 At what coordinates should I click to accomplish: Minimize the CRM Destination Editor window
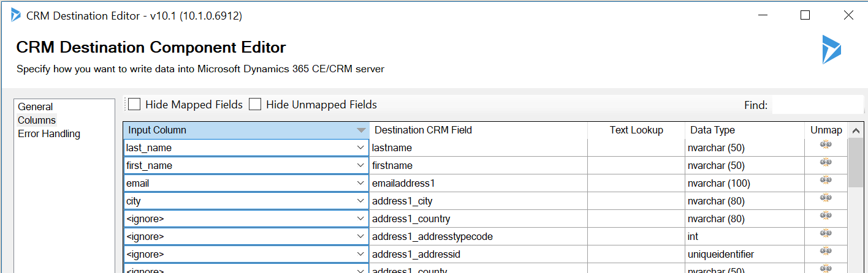(763, 15)
